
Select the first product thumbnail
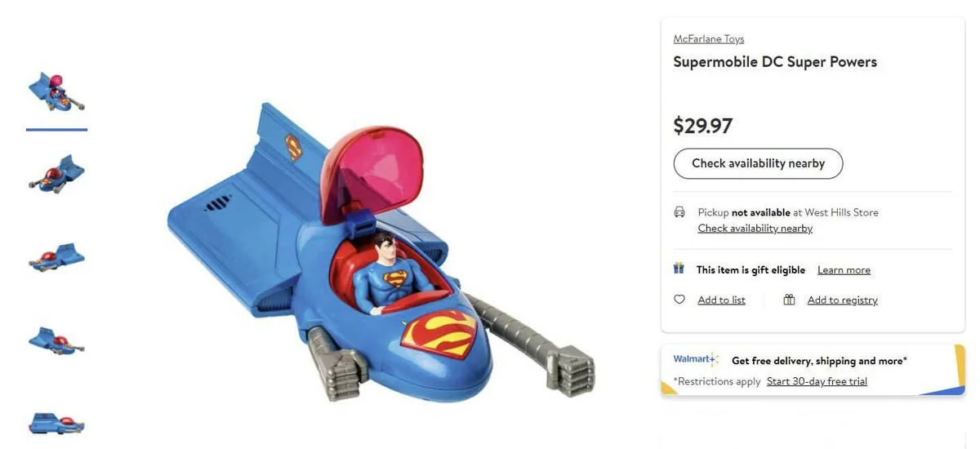coord(56,92)
